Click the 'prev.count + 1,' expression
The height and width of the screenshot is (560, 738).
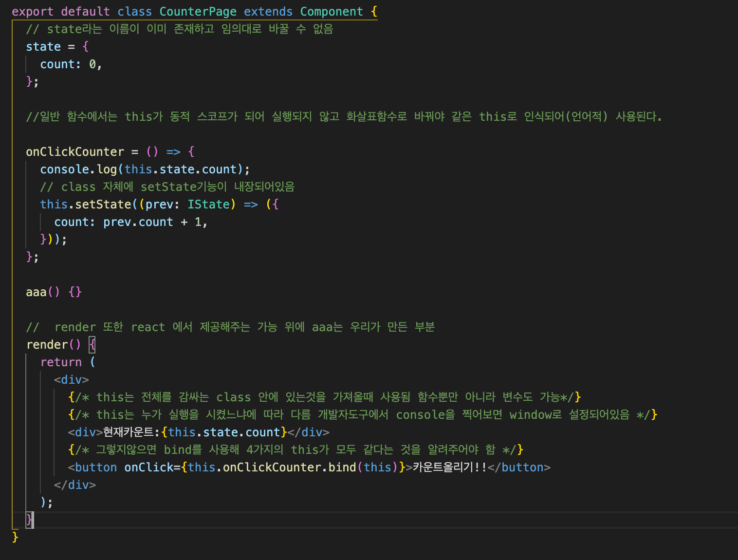tap(156, 222)
